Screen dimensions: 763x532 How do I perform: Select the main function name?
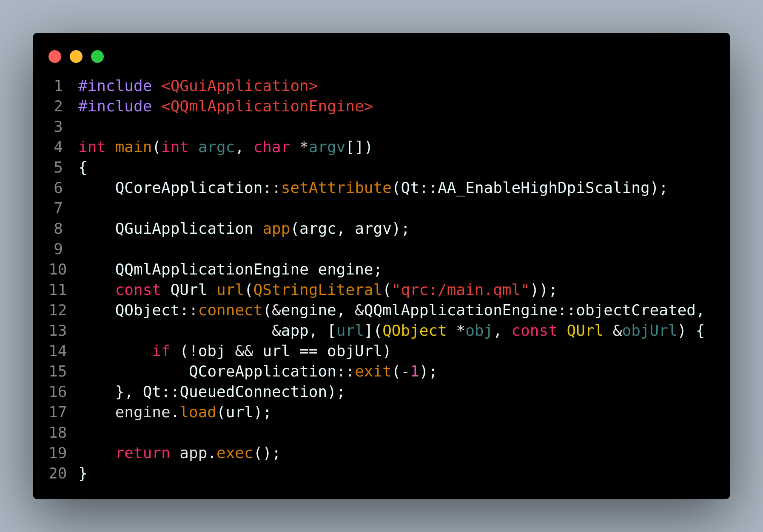tap(133, 147)
